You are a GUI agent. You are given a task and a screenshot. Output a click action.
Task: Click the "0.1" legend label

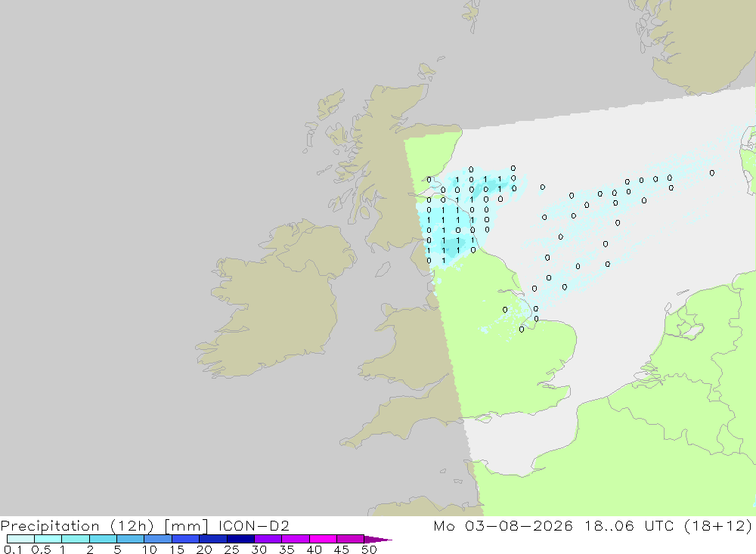pyautogui.click(x=13, y=549)
